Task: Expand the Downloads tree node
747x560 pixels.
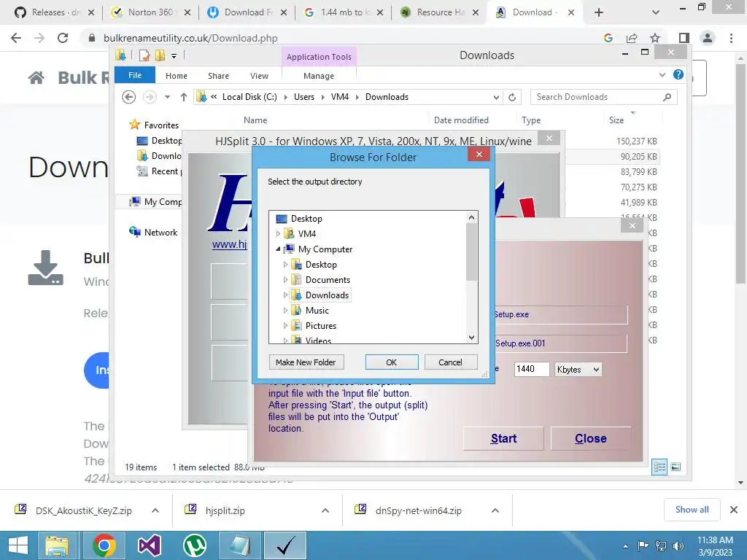Action: 285,295
